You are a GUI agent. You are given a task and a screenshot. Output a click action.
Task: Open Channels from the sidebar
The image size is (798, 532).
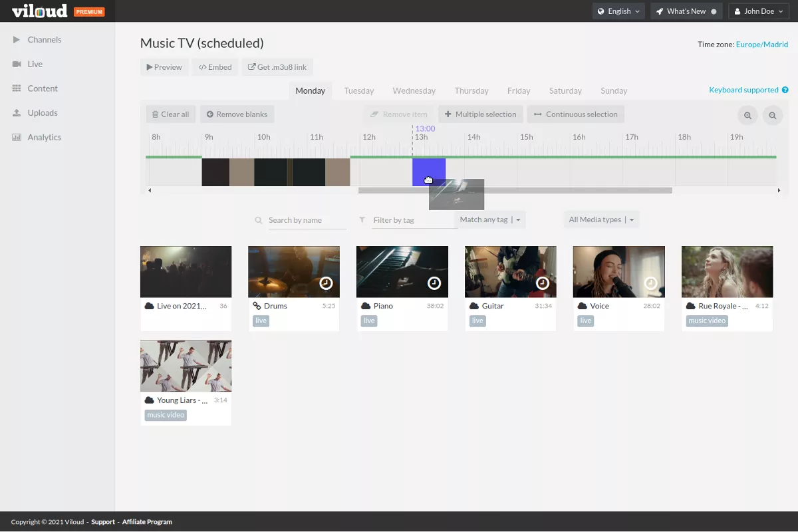44,40
